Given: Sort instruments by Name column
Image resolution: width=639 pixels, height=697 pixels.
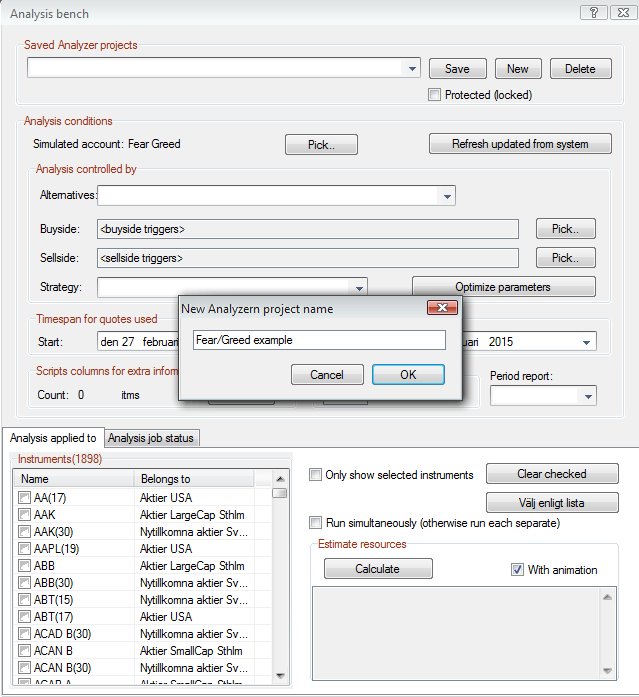Looking at the screenshot, I should [x=74, y=479].
